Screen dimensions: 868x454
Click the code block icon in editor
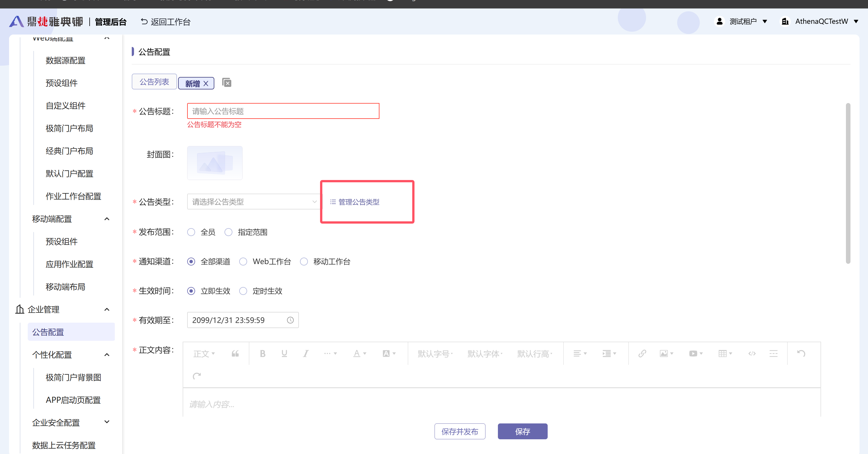coord(752,354)
